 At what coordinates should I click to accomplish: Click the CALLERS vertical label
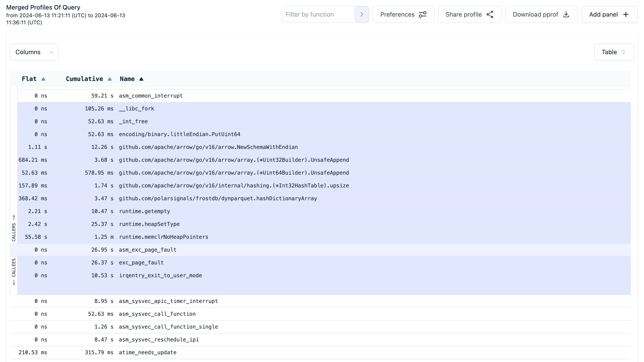tap(14, 228)
